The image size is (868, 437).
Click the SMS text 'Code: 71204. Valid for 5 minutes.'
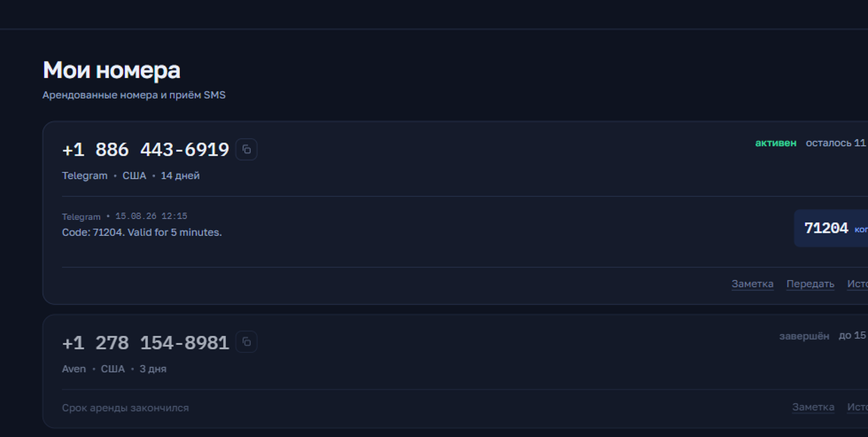pos(142,232)
